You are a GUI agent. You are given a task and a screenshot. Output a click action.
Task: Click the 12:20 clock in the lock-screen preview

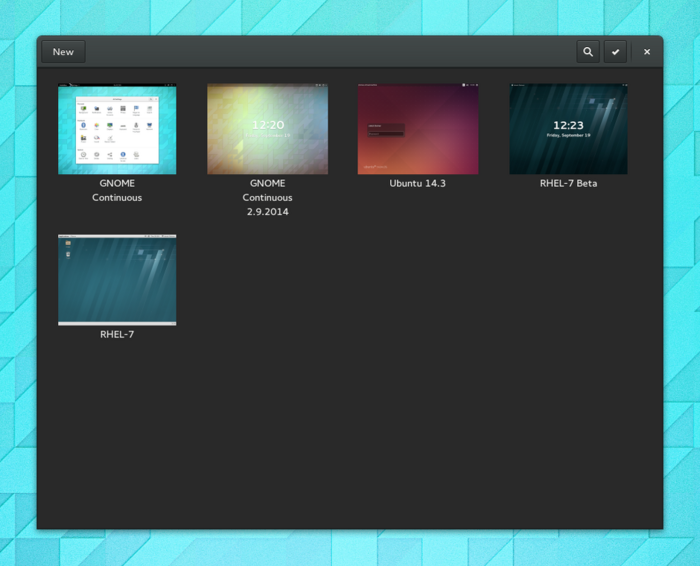[267, 126]
